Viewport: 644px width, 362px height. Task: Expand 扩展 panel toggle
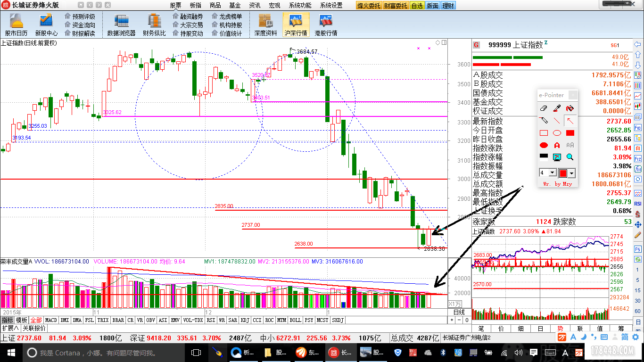pyautogui.click(x=10, y=328)
